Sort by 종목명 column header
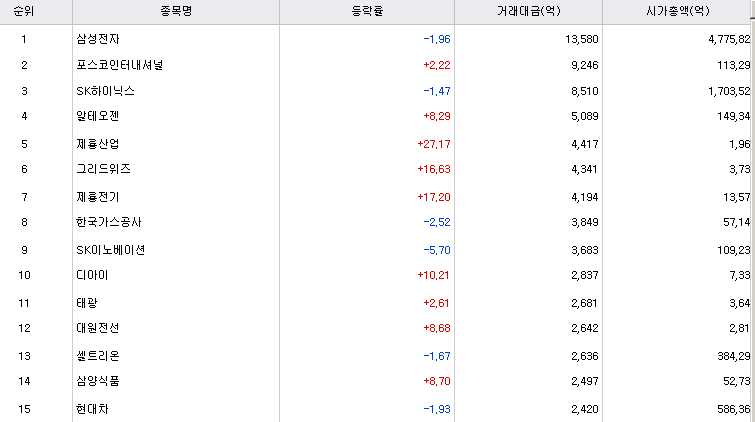 (x=176, y=11)
